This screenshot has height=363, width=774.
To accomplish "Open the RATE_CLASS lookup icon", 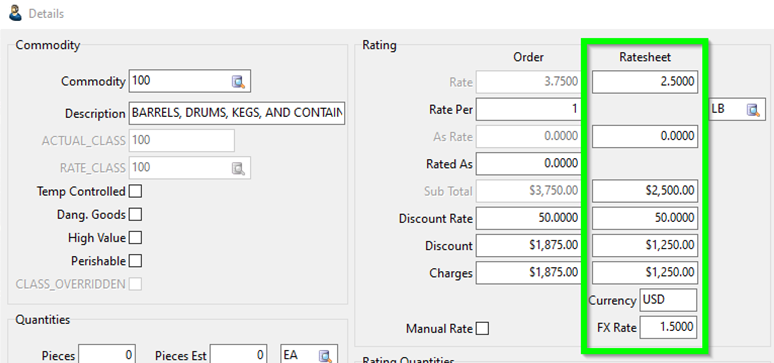I will (x=239, y=168).
